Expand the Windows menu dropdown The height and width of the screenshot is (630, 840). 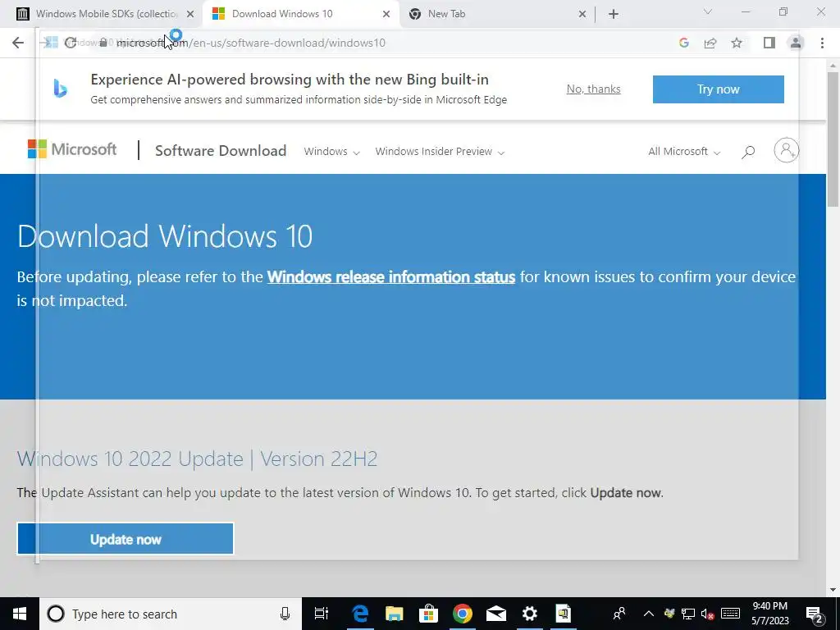pos(331,152)
